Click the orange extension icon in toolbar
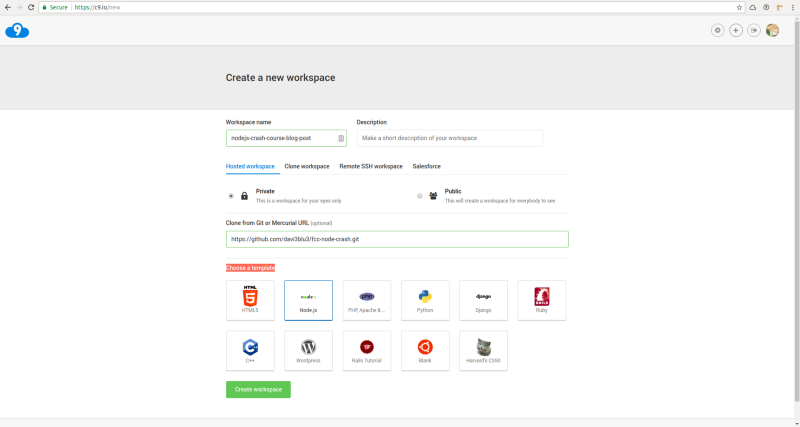 pyautogui.click(x=780, y=8)
